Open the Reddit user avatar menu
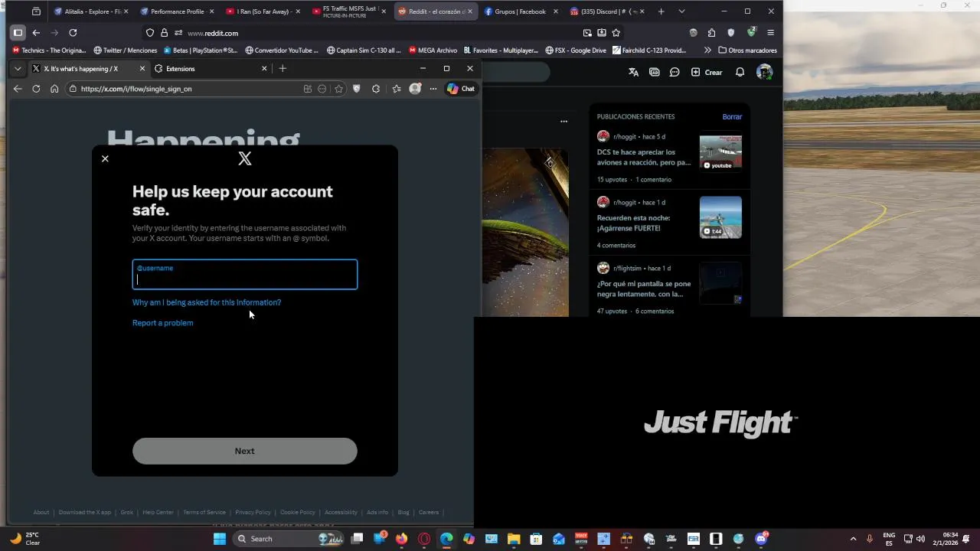 point(764,72)
